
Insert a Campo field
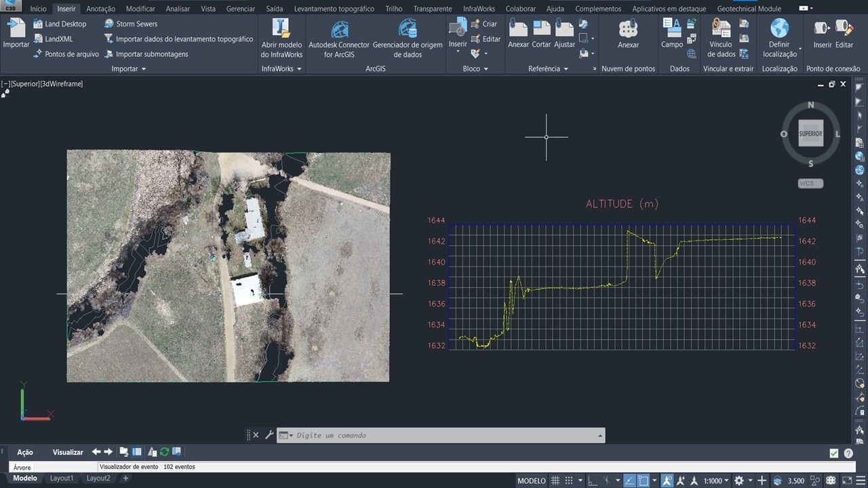click(x=672, y=33)
